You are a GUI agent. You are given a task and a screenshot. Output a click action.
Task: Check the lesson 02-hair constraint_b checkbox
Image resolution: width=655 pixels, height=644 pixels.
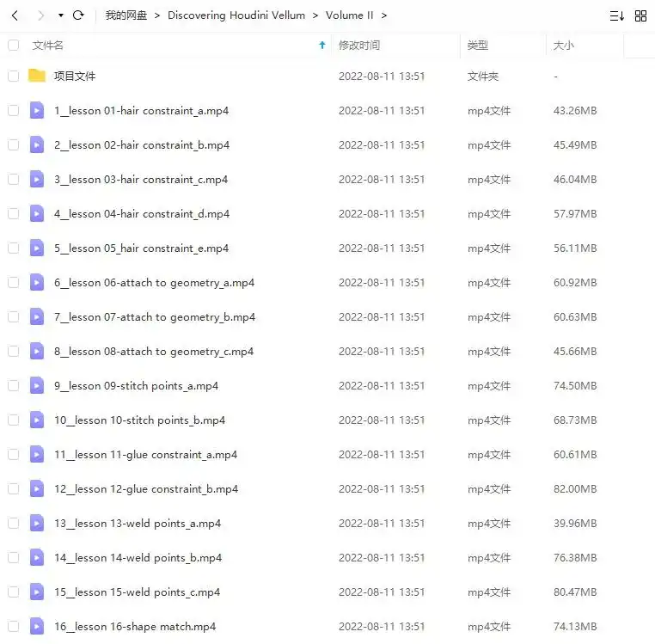14,145
